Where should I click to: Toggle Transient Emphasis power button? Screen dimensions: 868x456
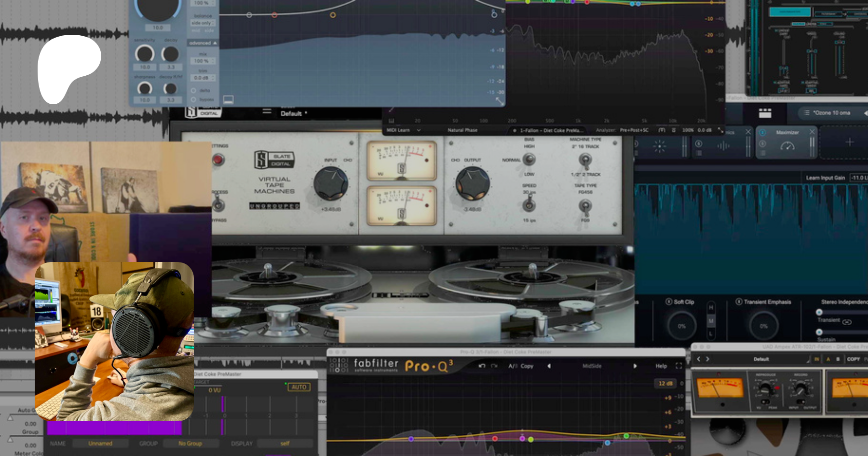(738, 302)
